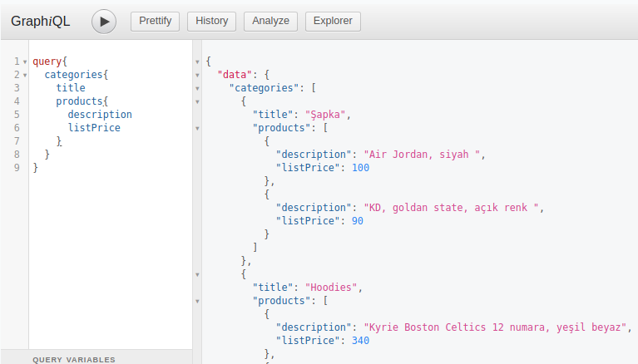Click the title field in query editor

pos(71,88)
